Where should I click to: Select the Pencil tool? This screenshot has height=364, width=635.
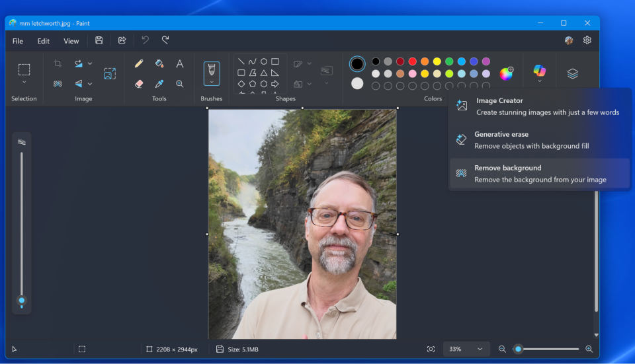click(x=139, y=63)
